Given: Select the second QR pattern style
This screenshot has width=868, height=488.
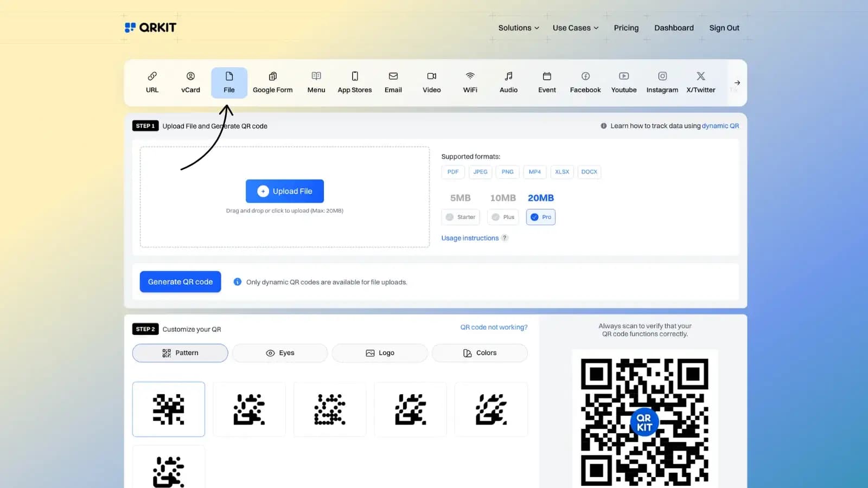Looking at the screenshot, I should [249, 409].
